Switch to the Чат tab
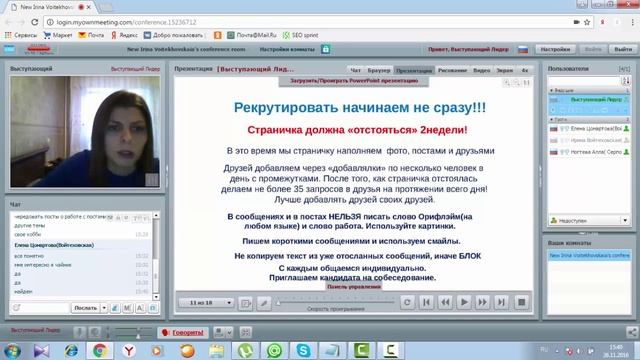This screenshot has width=640, height=360. point(356,70)
